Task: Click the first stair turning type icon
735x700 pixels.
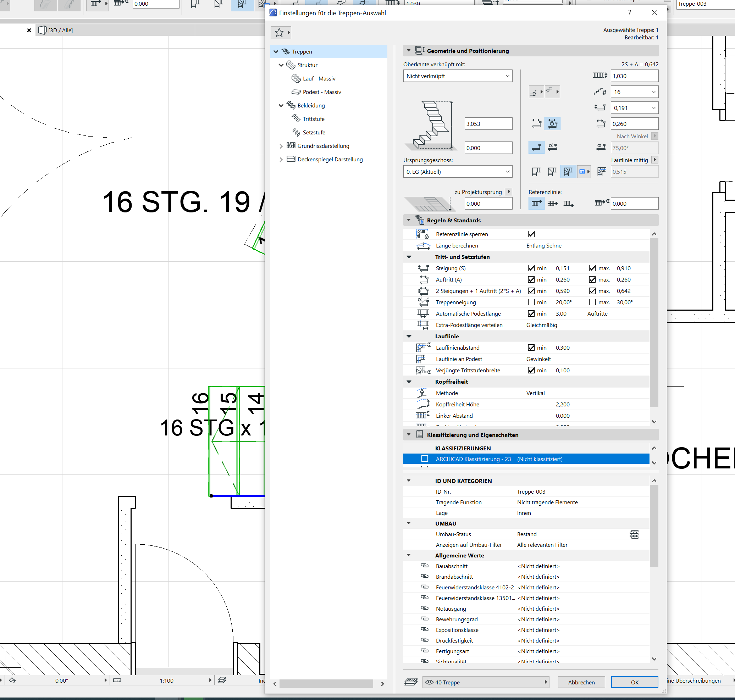Action: tap(536, 172)
